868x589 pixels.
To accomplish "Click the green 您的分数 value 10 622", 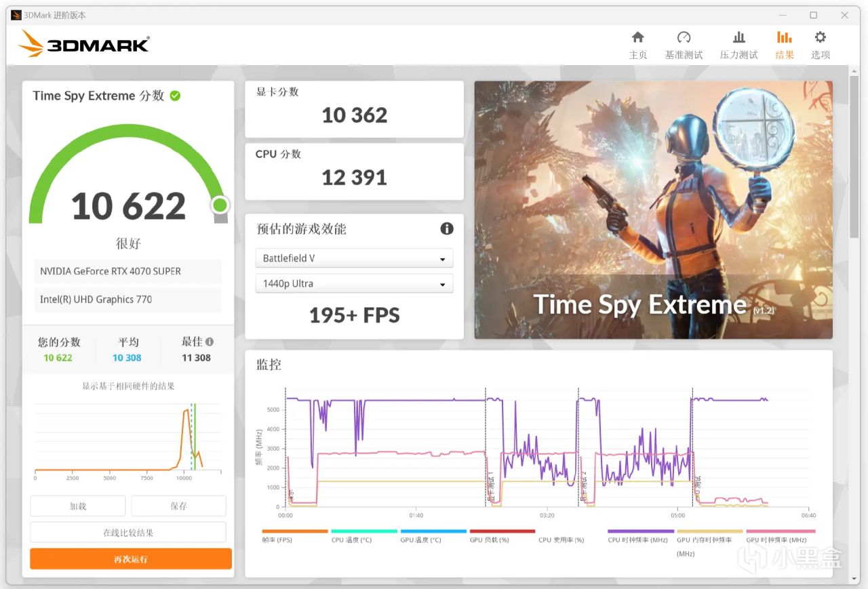I will pos(58,358).
